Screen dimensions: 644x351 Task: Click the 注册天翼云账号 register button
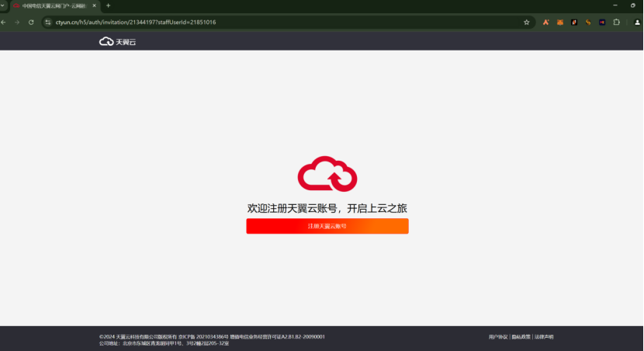tap(327, 226)
